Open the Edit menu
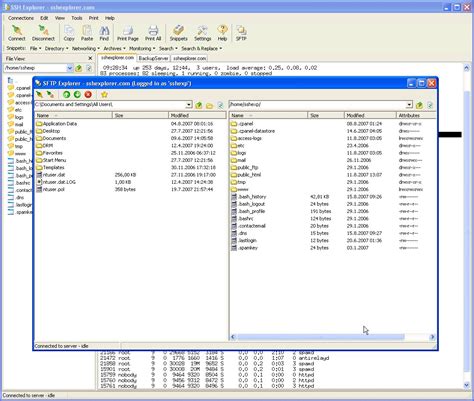The height and width of the screenshot is (401, 474). coord(44,18)
